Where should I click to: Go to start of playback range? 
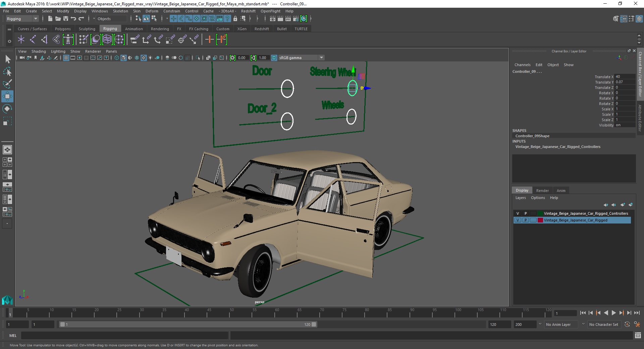coord(583,313)
